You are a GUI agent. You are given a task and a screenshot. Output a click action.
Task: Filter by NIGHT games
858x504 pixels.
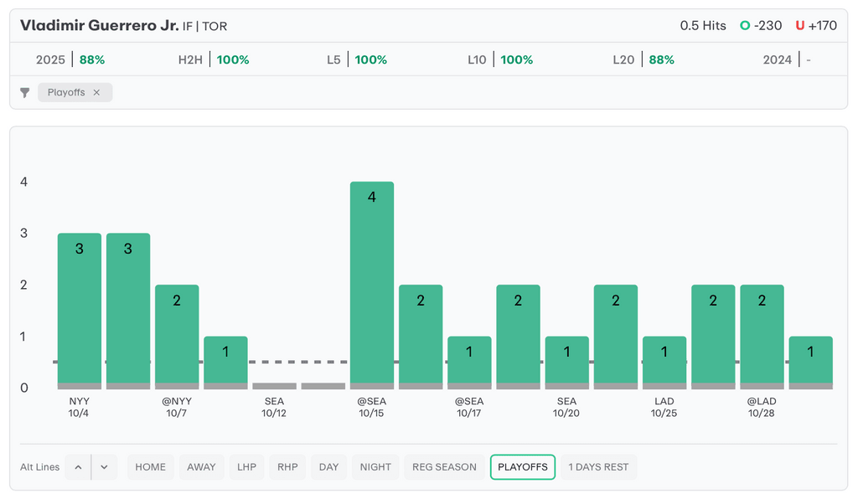pos(375,467)
